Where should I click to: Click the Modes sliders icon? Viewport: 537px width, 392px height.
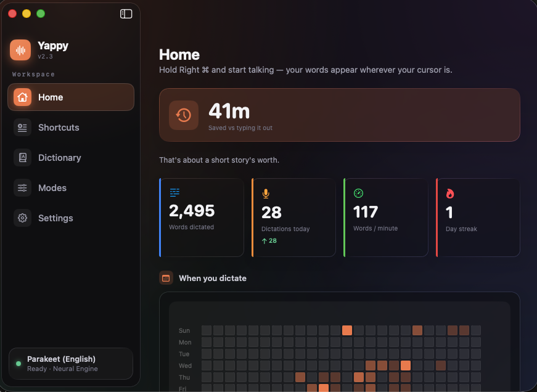point(23,187)
